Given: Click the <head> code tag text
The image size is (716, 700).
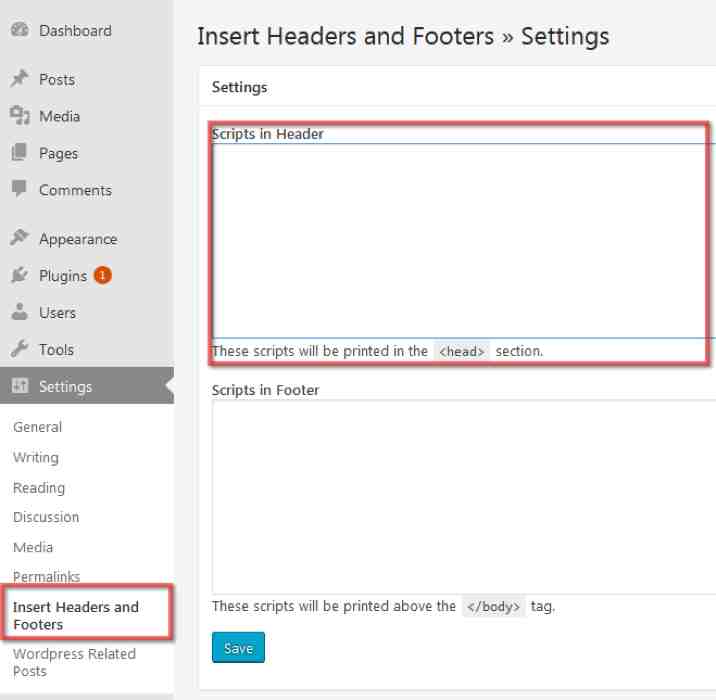Looking at the screenshot, I should coord(462,351).
